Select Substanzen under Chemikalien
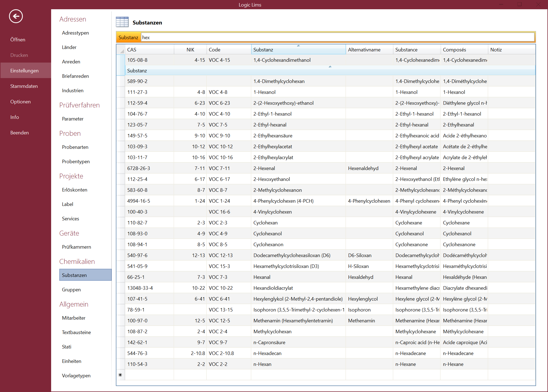Image resolution: width=548 pixels, height=392 pixels. pyautogui.click(x=85, y=275)
